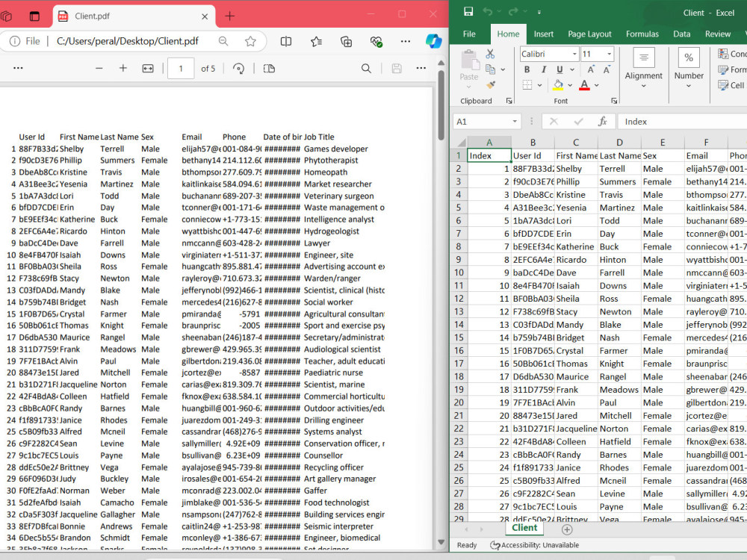Open the Review ribbon tab
The height and width of the screenshot is (560, 747).
click(717, 34)
